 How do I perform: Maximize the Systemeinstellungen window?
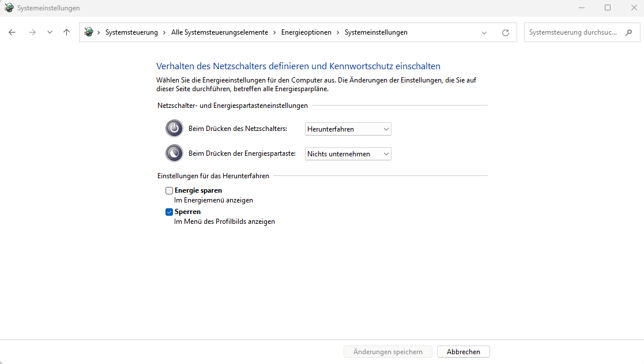click(608, 8)
